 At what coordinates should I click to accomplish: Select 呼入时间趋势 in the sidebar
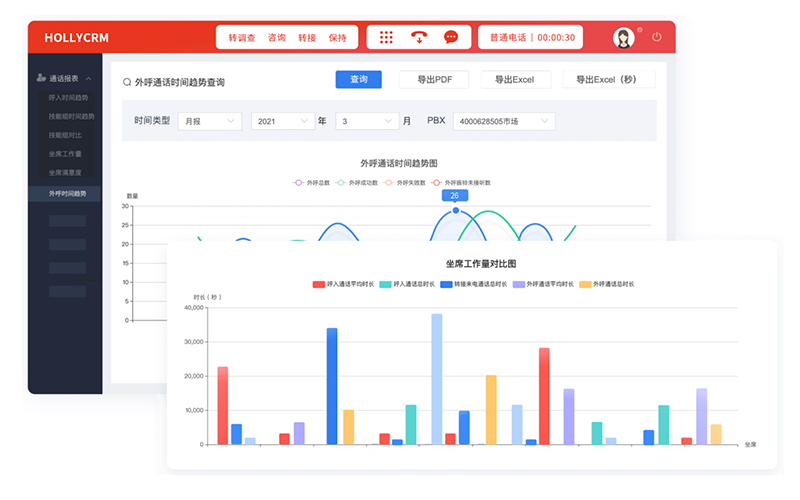point(68,98)
